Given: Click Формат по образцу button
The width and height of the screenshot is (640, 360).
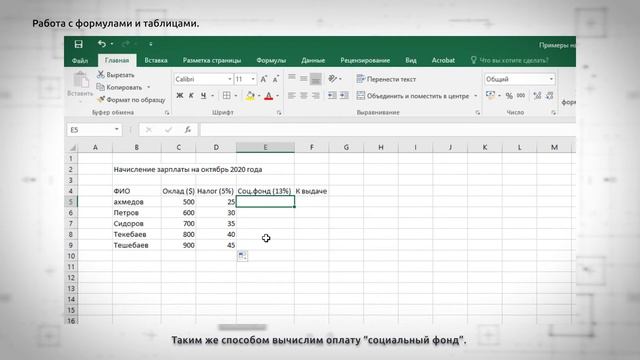Looking at the screenshot, I should pyautogui.click(x=131, y=100).
